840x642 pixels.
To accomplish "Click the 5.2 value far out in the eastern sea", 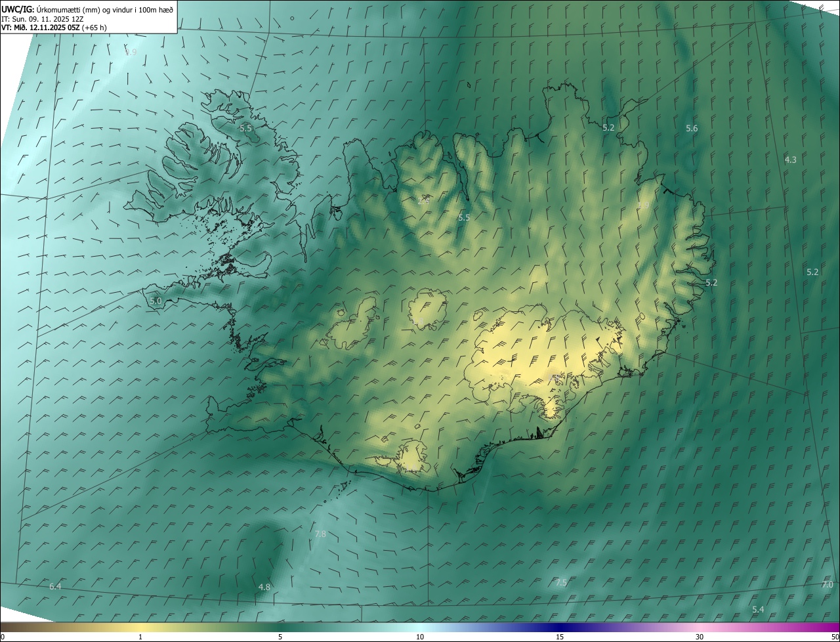I will [x=812, y=272].
